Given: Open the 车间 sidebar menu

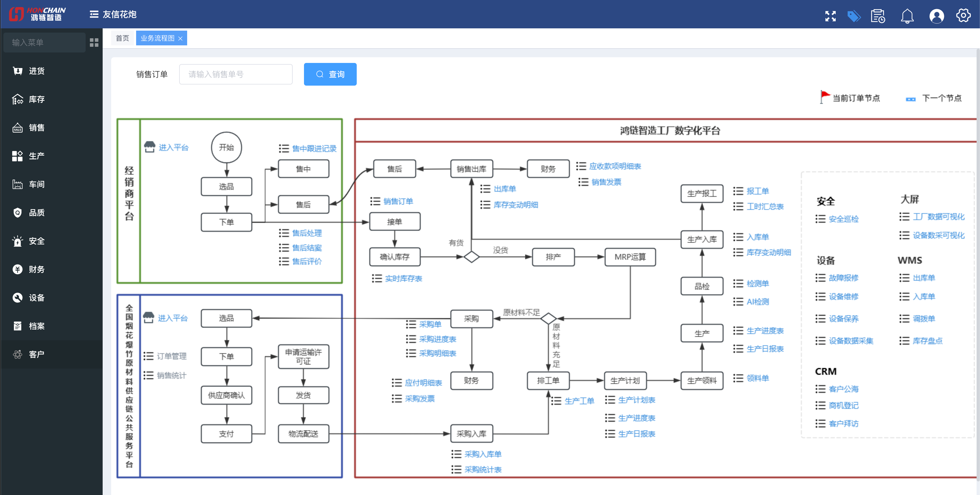Looking at the screenshot, I should (x=51, y=184).
